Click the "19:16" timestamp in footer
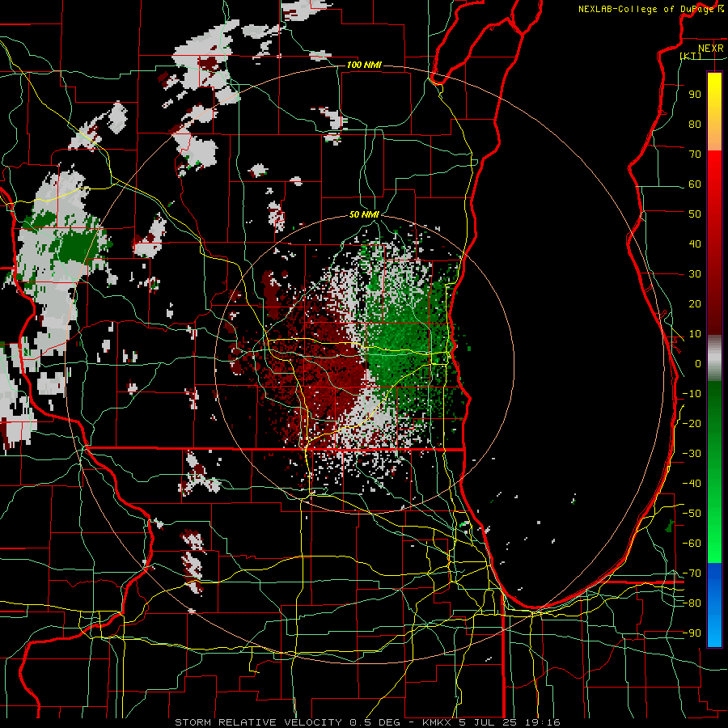Viewport: 728px width, 728px height. point(542,722)
